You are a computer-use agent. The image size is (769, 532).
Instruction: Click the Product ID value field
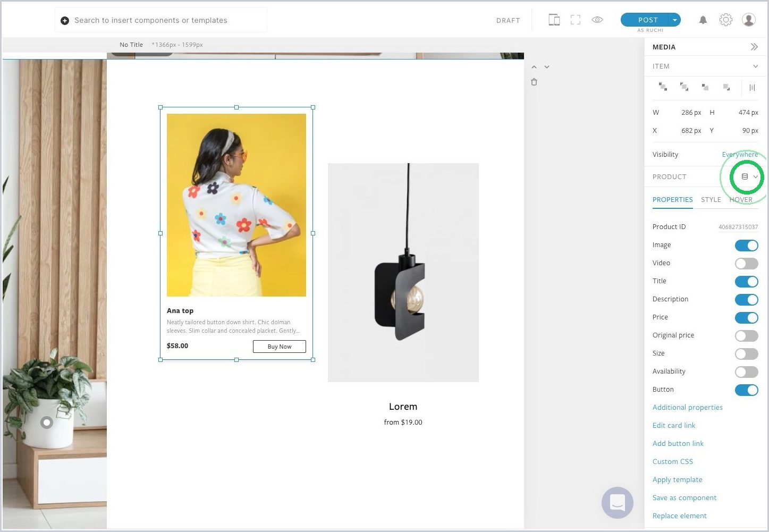738,227
